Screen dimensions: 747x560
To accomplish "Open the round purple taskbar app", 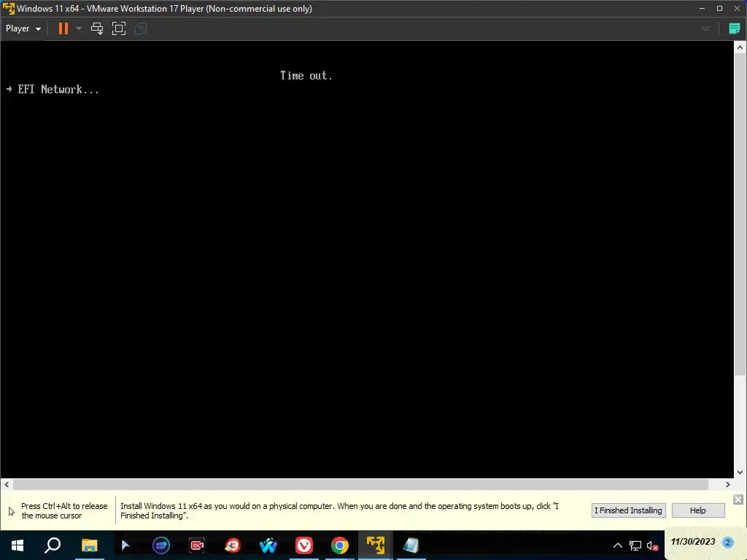I will coord(161,545).
